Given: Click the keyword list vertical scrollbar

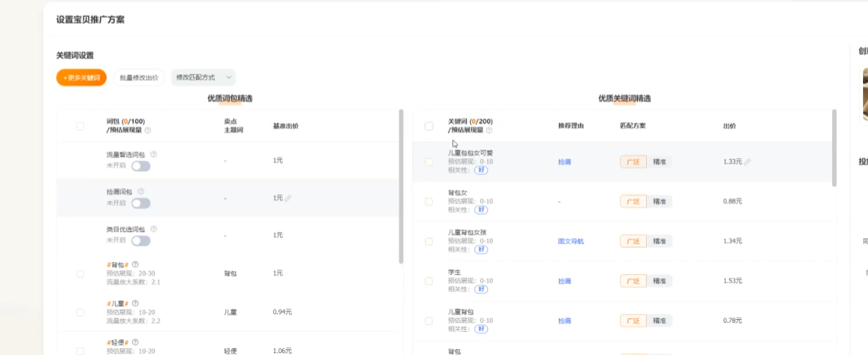Looking at the screenshot, I should (x=834, y=148).
